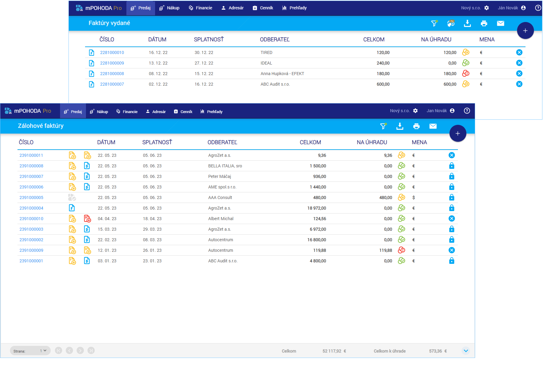This screenshot has height=392, width=543.
Task: Click lock icon on BELLA ITALIA row
Action: point(452,166)
